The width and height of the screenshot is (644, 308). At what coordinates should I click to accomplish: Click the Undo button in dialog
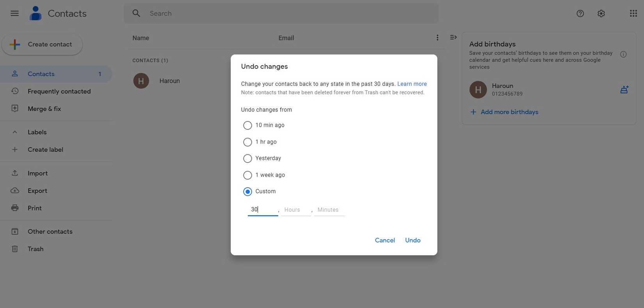pyautogui.click(x=413, y=240)
